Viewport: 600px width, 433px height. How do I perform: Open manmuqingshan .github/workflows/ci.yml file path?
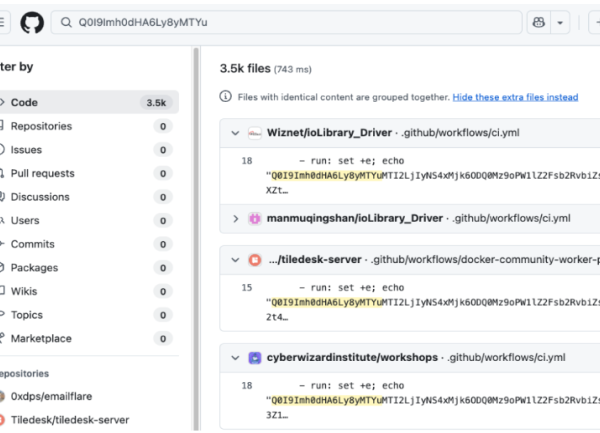tap(511, 218)
